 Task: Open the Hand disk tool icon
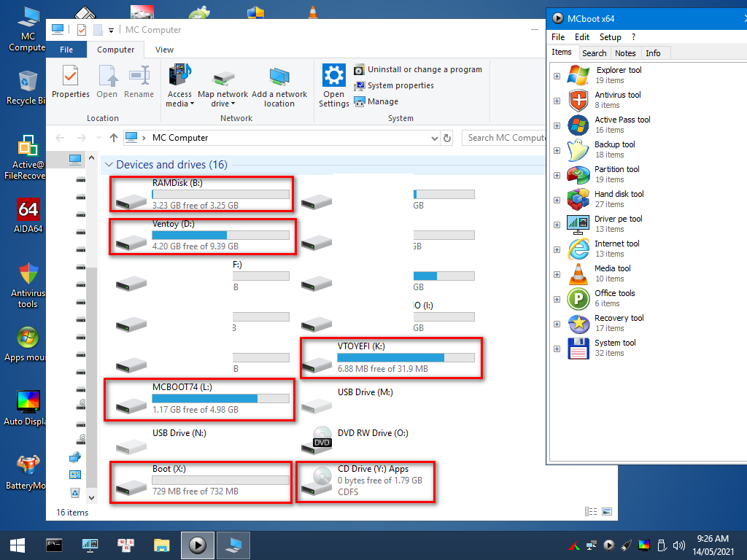(578, 199)
